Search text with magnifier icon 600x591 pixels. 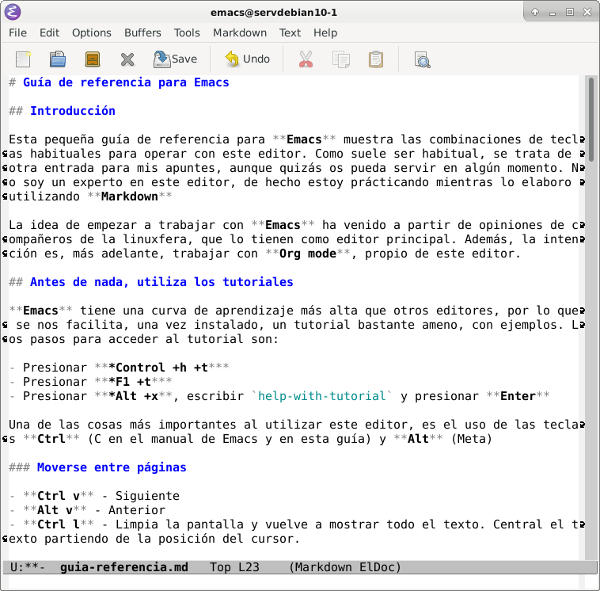422,59
